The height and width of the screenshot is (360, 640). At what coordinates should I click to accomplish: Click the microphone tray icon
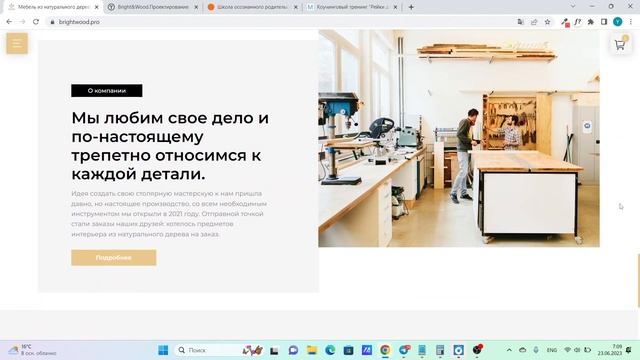tap(536, 350)
